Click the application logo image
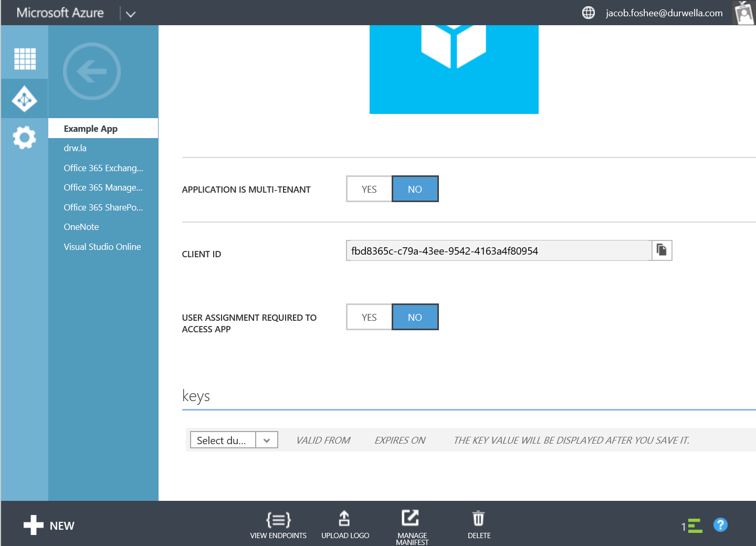This screenshot has height=546, width=756. click(454, 69)
